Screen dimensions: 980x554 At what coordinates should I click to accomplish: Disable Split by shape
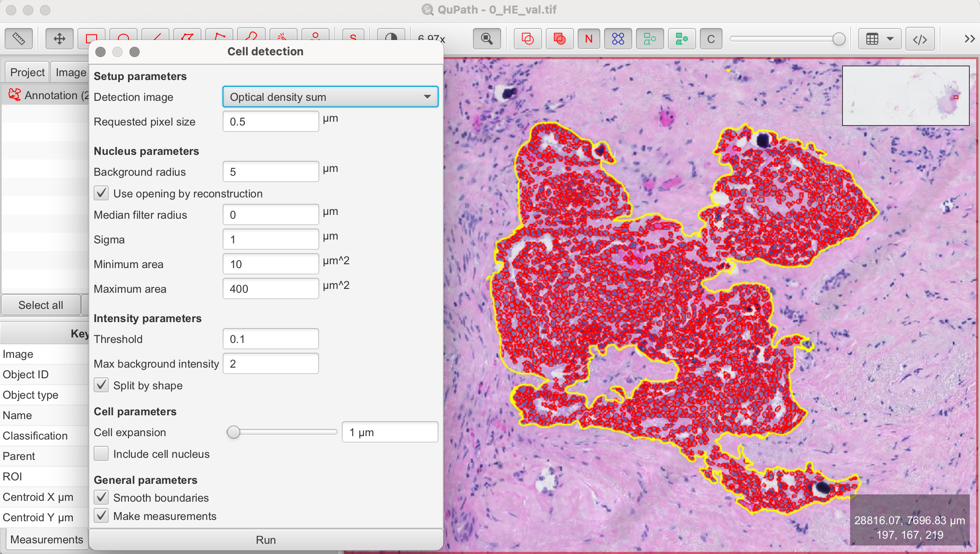click(101, 385)
